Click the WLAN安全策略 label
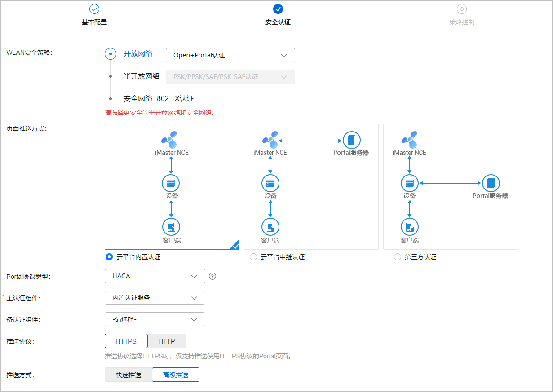This screenshot has width=553, height=392. [x=29, y=53]
